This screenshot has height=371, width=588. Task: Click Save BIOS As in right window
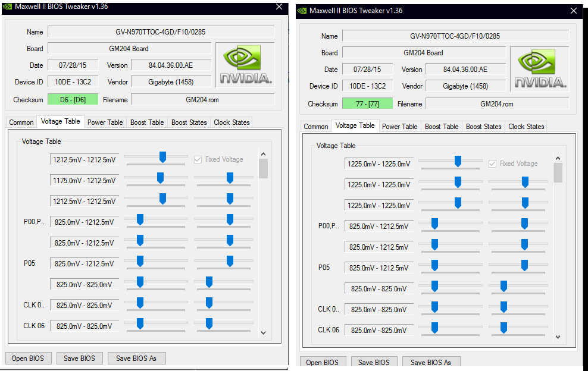(430, 362)
